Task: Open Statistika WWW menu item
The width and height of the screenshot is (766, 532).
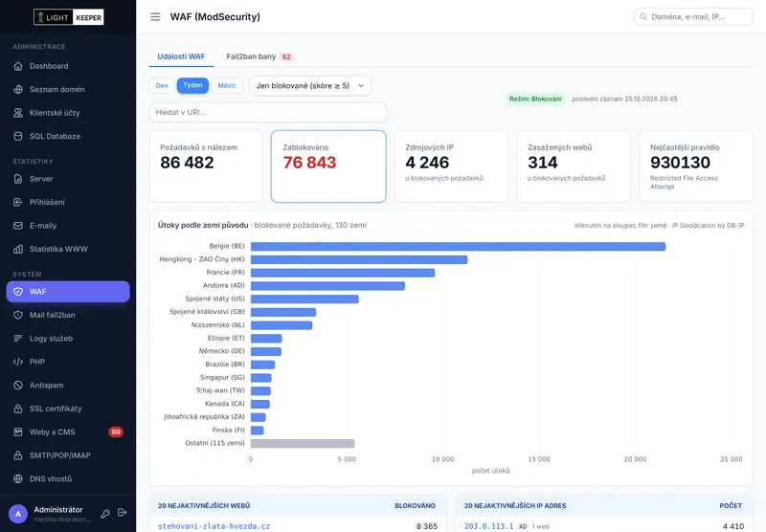Action: [x=68, y=249]
